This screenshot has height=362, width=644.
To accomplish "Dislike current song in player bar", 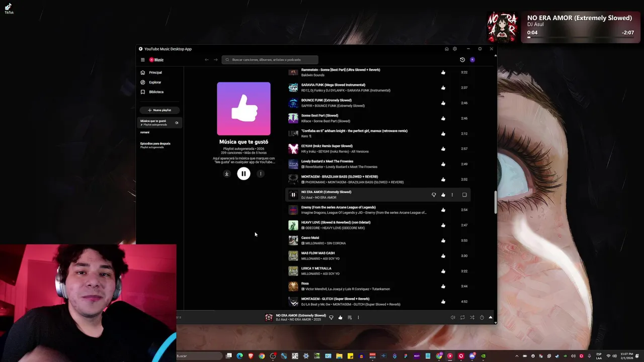I will 331,317.
